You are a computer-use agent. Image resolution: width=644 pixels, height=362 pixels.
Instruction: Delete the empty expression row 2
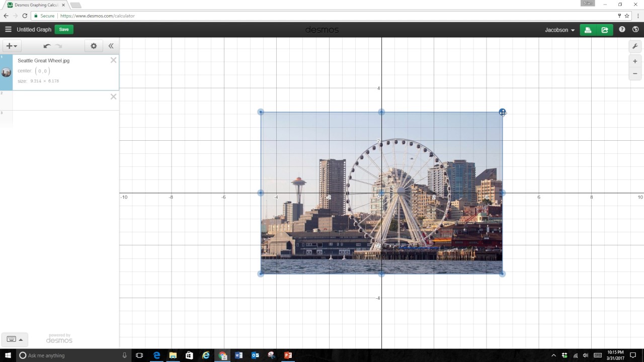tap(113, 97)
